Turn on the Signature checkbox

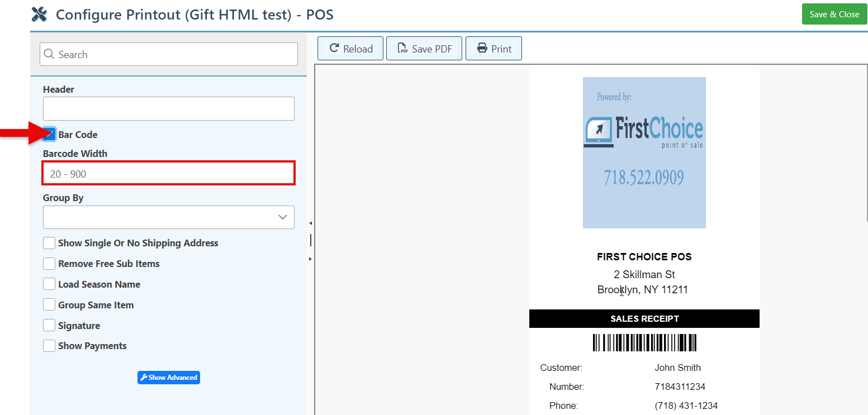click(x=49, y=326)
